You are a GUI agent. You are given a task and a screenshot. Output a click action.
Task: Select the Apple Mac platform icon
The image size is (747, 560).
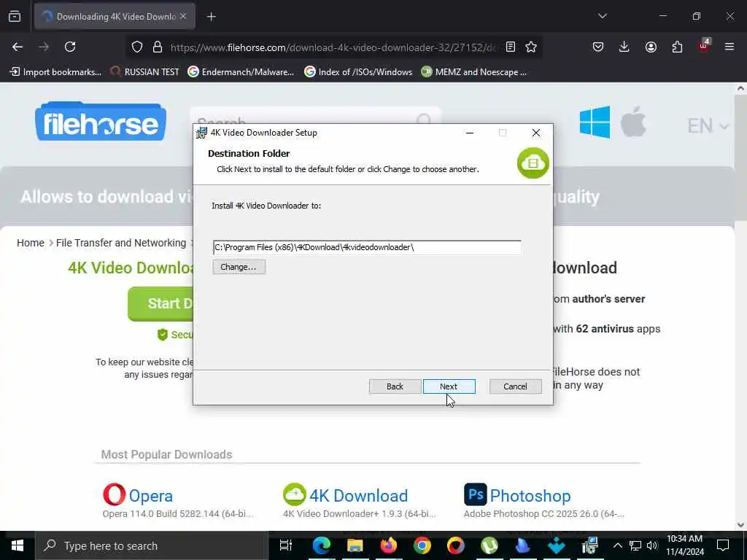[x=633, y=122]
